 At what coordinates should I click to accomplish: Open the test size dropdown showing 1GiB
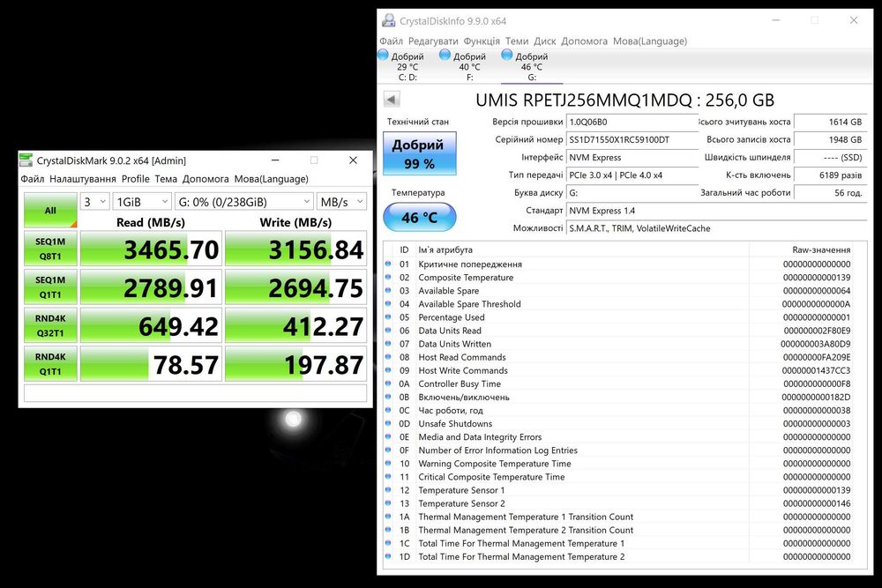click(142, 202)
